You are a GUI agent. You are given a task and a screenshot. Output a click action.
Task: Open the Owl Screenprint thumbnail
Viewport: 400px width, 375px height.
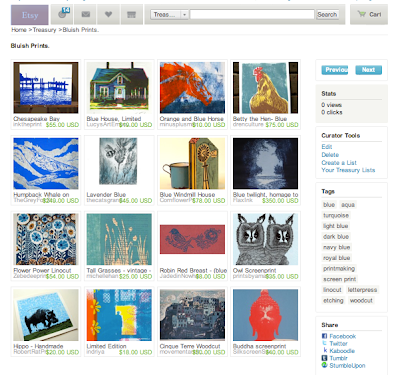(x=265, y=239)
